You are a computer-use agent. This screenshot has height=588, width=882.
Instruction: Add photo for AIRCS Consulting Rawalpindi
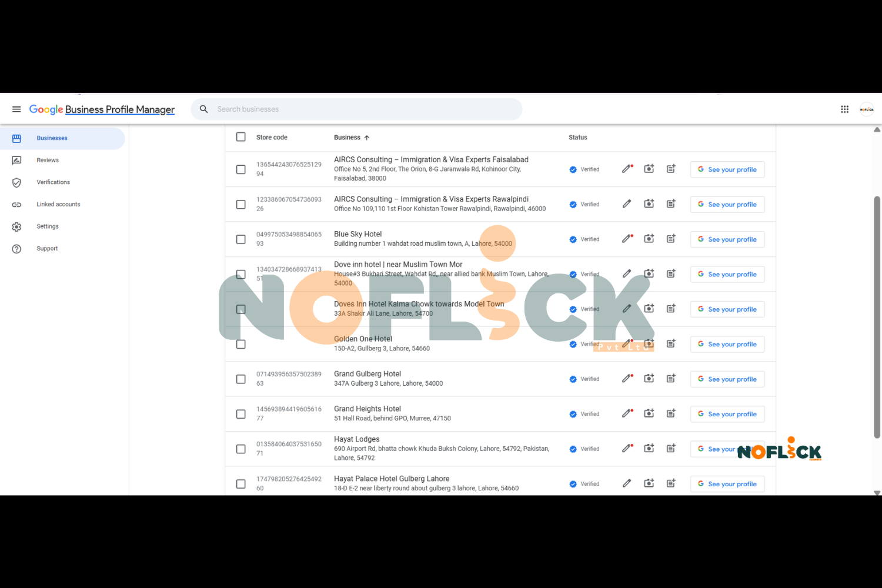[649, 204]
